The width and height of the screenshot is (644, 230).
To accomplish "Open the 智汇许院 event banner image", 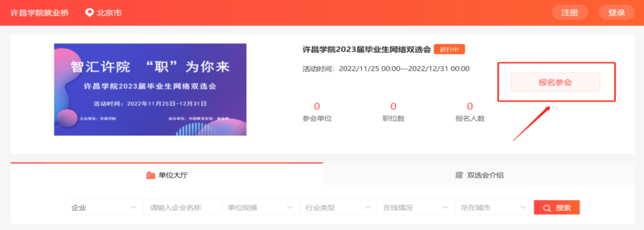I will (150, 89).
